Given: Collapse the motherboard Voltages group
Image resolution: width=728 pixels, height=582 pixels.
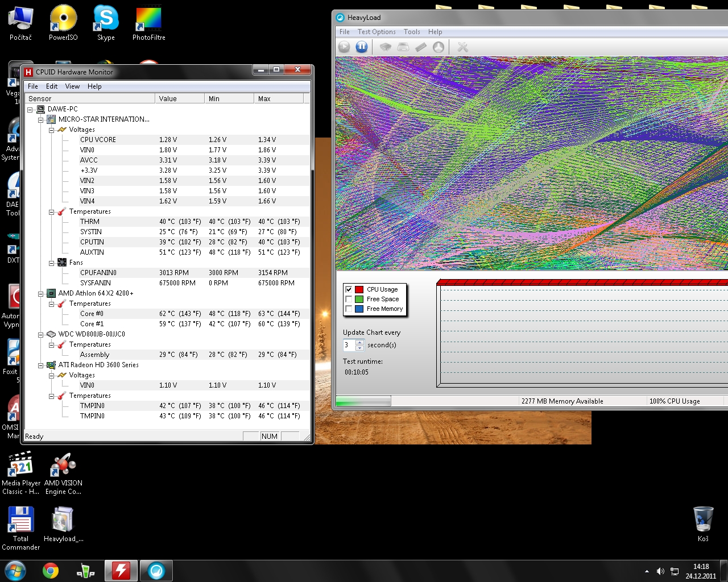Looking at the screenshot, I should coord(52,130).
